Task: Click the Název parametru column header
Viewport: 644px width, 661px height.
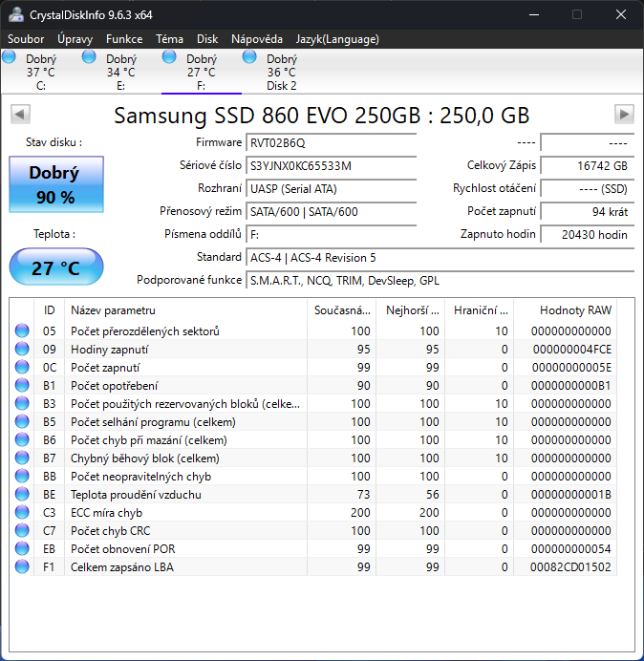Action: pyautogui.click(x=185, y=310)
